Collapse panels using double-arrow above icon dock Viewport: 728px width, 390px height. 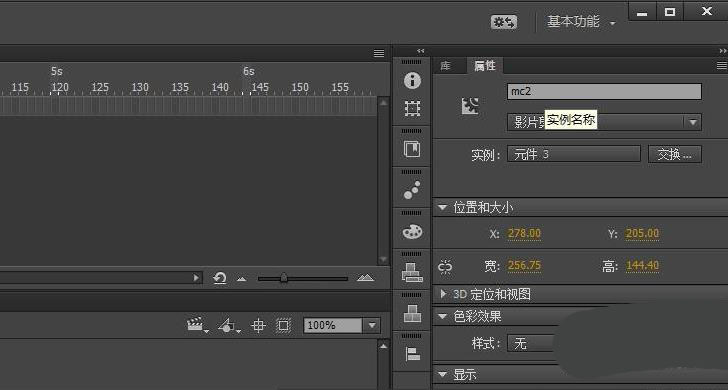[x=421, y=51]
